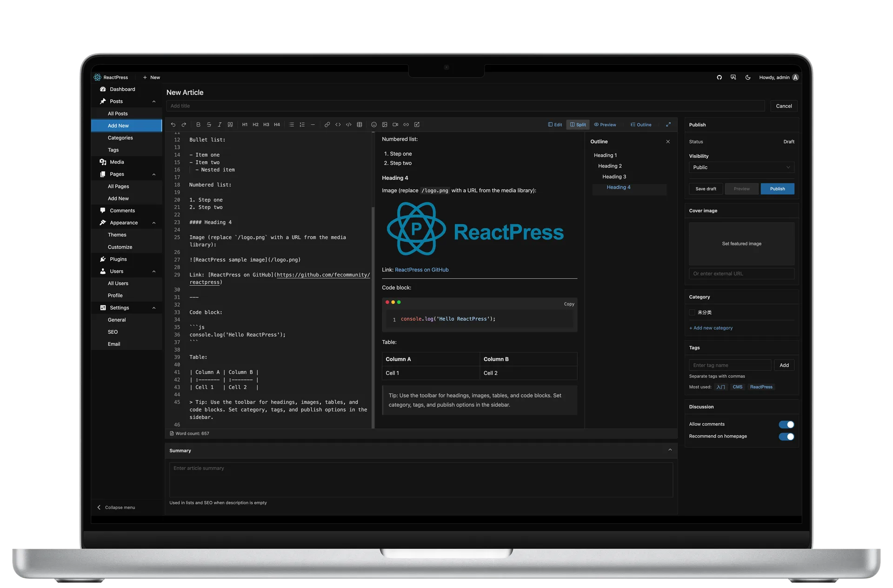Switch the language with the translate icon
The image size is (893, 588).
click(733, 78)
